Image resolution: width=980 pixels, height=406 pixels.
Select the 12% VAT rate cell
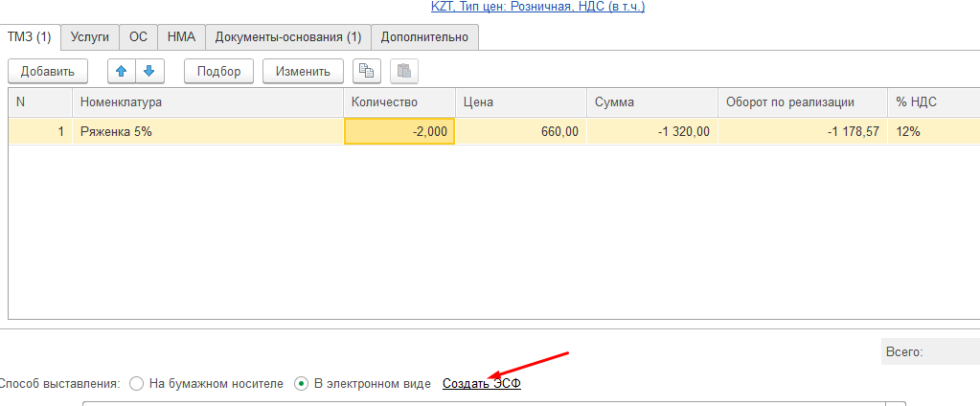934,132
